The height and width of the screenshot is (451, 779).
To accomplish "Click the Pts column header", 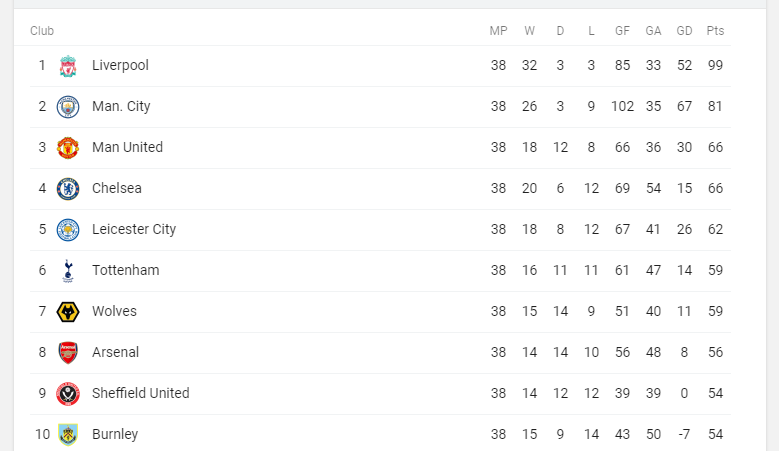I will pos(715,31).
